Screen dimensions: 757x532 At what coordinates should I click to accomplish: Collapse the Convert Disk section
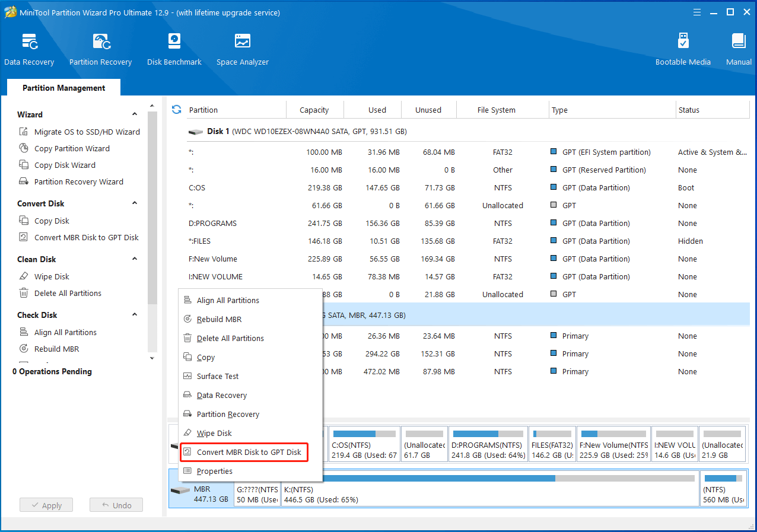(x=135, y=203)
